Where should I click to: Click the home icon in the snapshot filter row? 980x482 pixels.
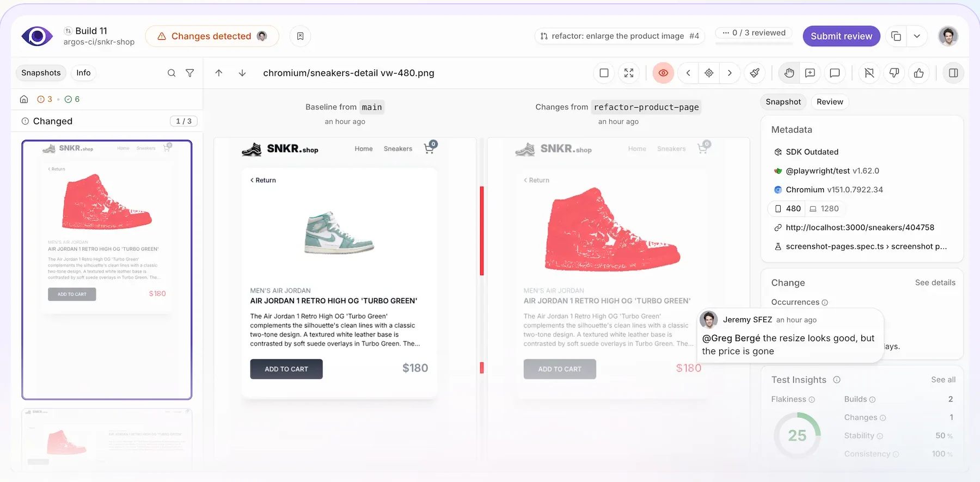[x=24, y=99]
